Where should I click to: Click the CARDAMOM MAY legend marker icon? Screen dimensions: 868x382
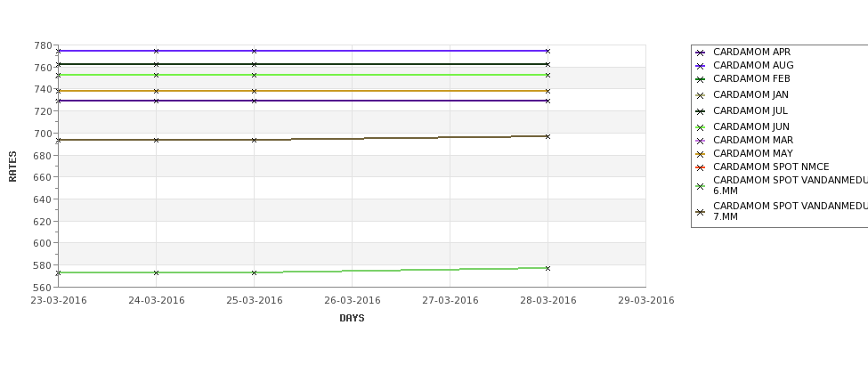tap(700, 154)
